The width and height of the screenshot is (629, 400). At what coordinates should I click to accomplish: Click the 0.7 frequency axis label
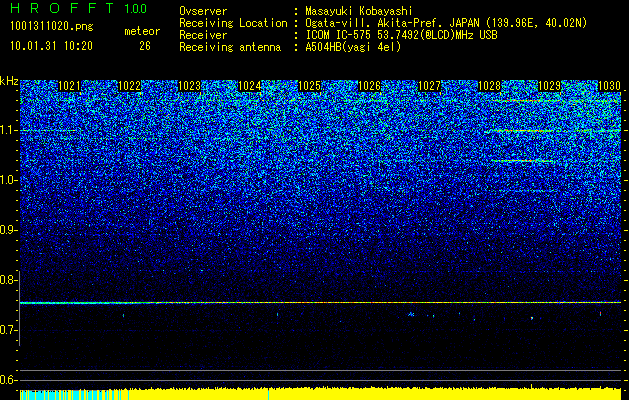tap(9, 330)
